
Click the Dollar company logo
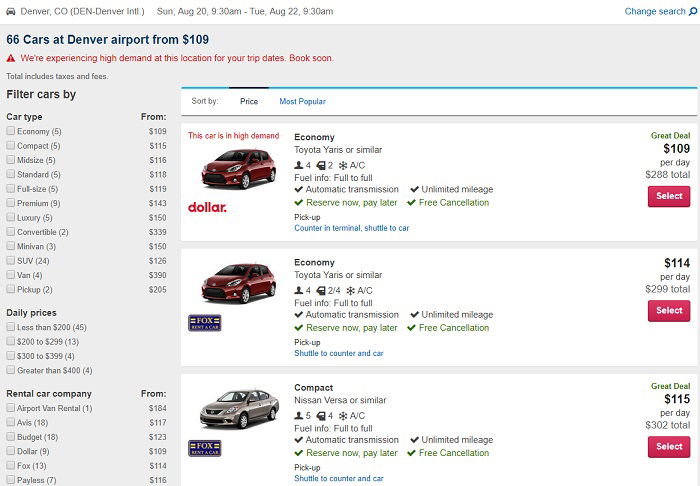(x=207, y=207)
